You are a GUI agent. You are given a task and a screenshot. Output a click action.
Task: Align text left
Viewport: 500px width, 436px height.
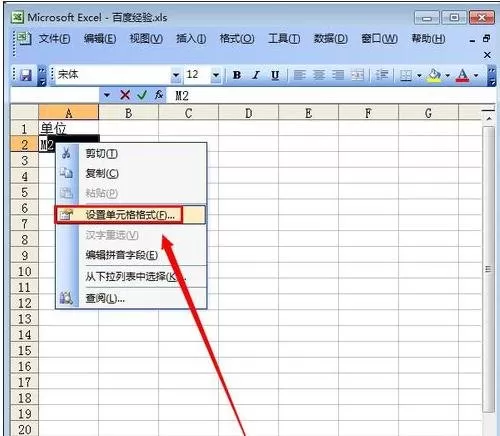(x=299, y=75)
